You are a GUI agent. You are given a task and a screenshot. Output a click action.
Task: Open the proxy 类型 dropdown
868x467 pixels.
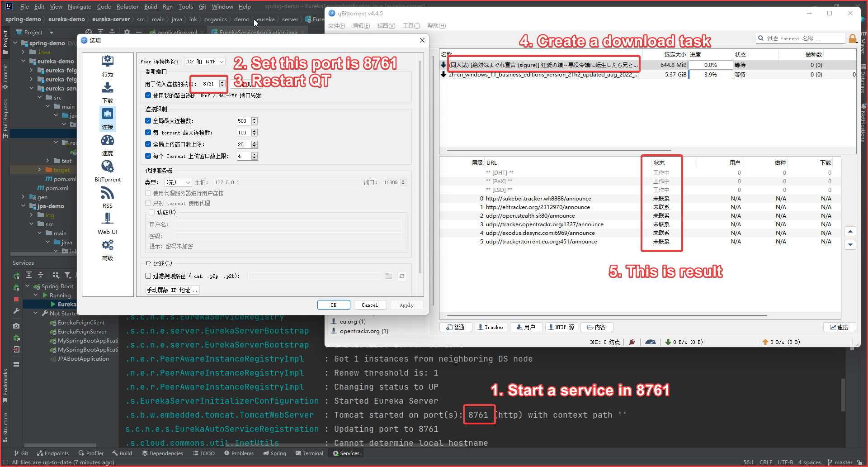point(178,182)
